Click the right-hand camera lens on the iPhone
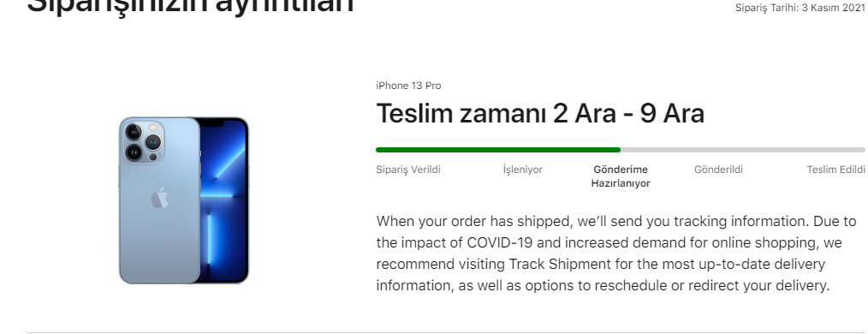Viewport: 868px width, 334px height. (152, 142)
